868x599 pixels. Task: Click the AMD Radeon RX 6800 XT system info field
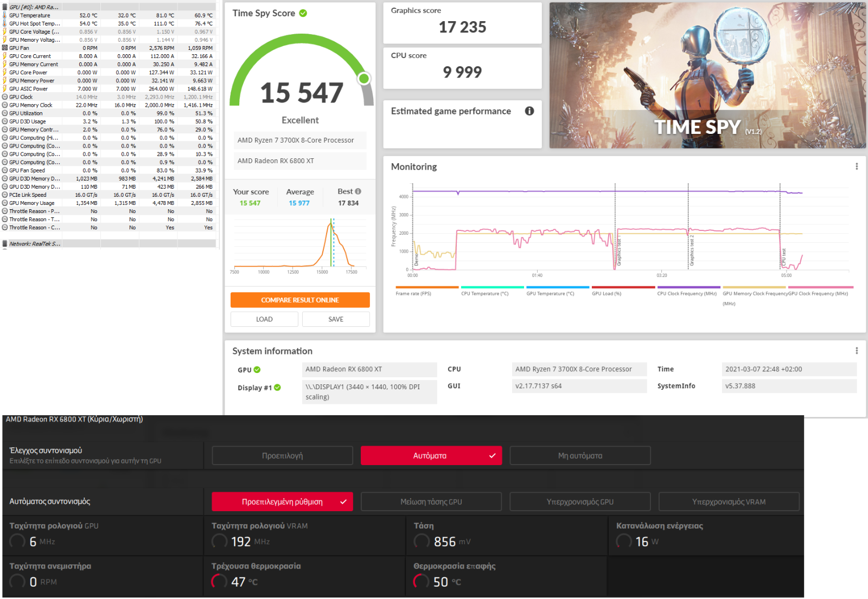click(369, 370)
